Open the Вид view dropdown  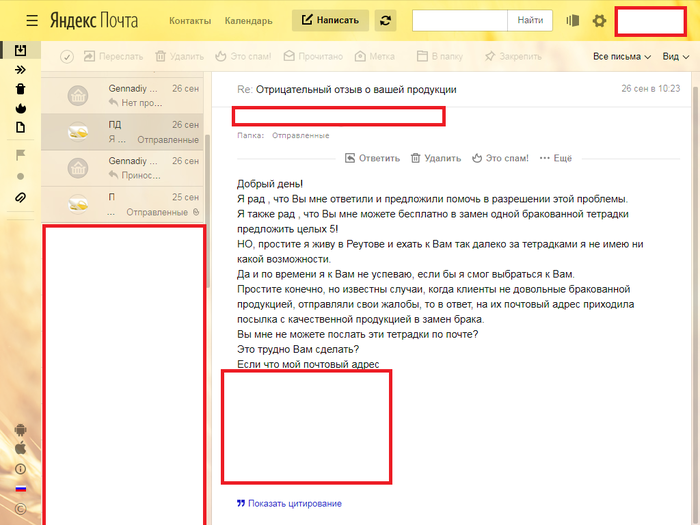(x=675, y=57)
